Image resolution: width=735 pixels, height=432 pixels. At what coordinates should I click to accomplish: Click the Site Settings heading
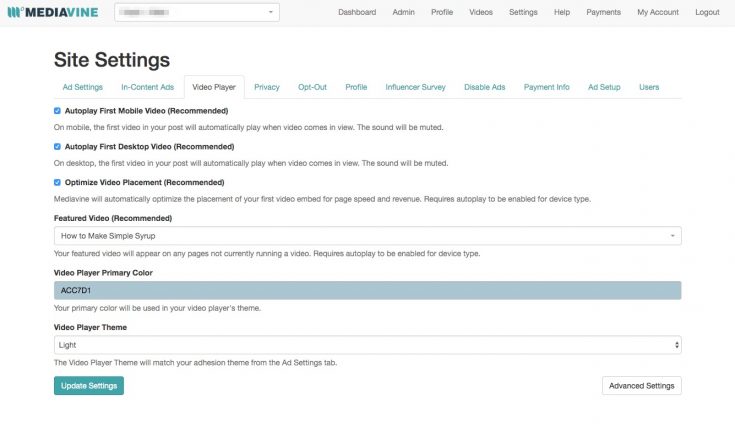click(x=112, y=60)
